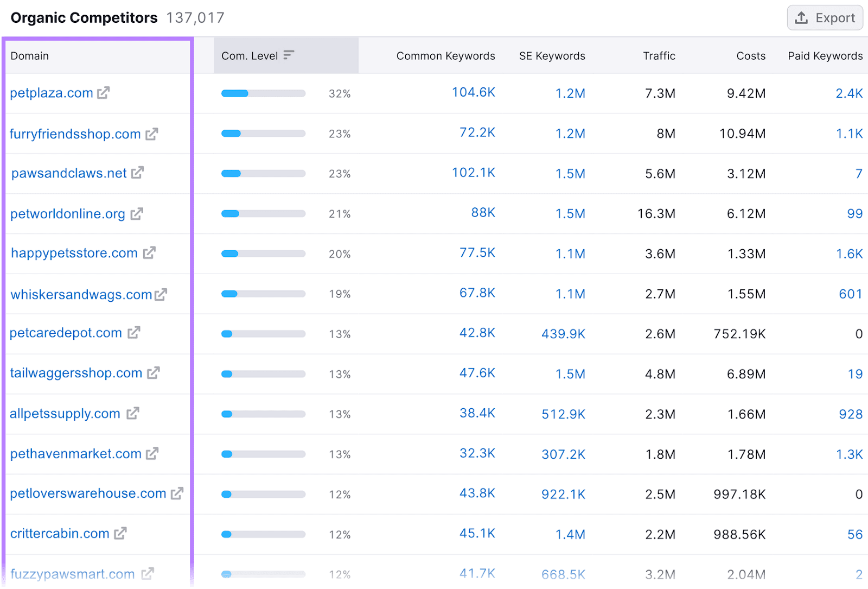The image size is (868, 589).
Task: Click the Export button
Action: click(825, 17)
